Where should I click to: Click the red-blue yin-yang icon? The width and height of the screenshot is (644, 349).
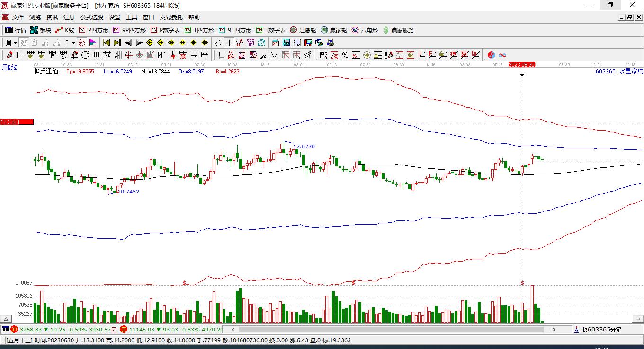[x=492, y=55]
